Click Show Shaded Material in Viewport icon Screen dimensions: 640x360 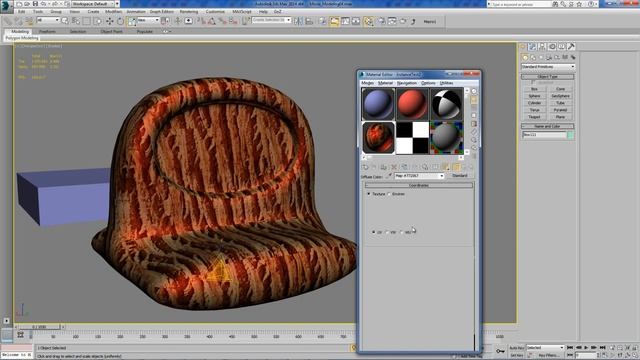click(x=446, y=167)
